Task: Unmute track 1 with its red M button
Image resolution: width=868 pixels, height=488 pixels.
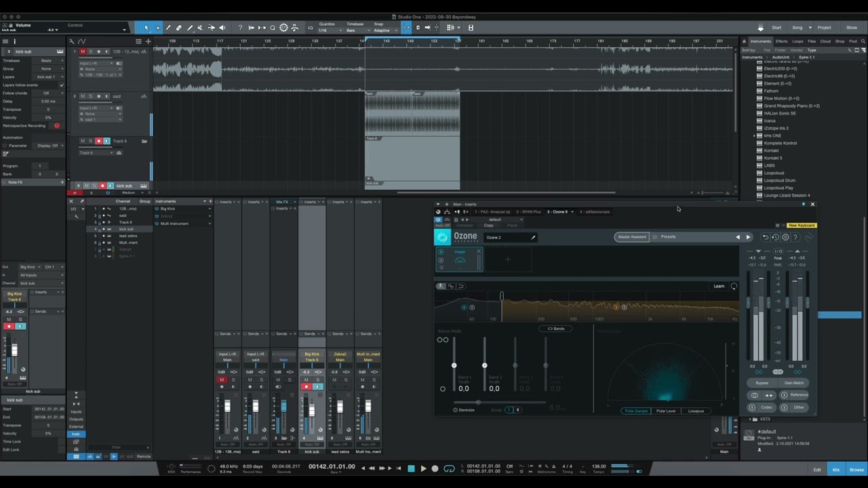Action: (x=83, y=52)
